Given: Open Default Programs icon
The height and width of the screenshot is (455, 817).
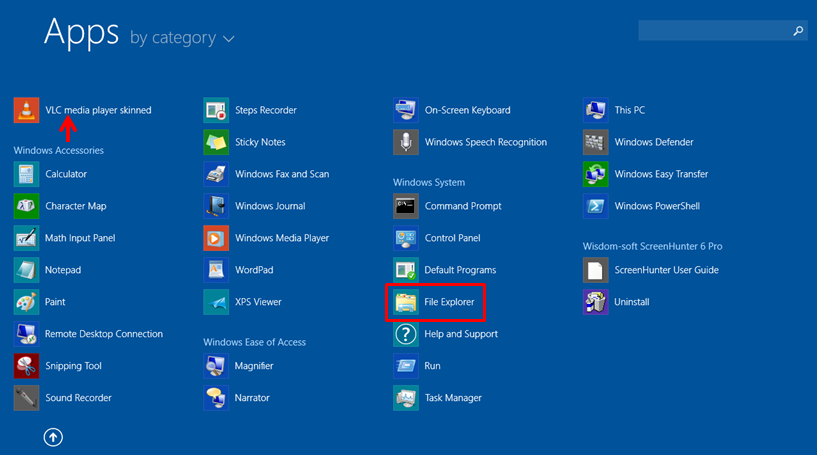Looking at the screenshot, I should [405, 270].
